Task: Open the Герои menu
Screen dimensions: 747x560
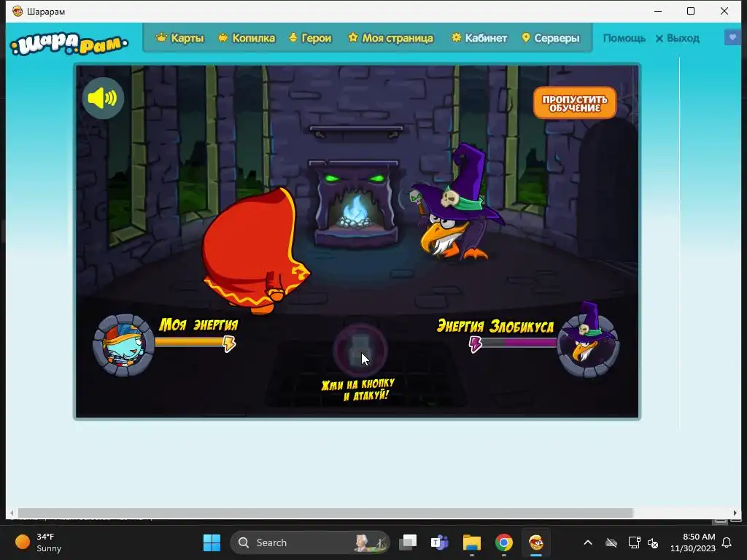Action: [x=310, y=38]
